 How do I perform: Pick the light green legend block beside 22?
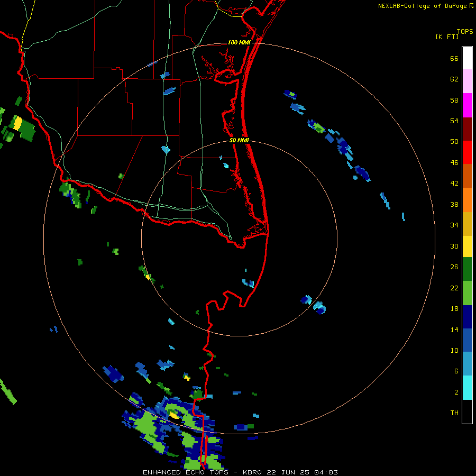467,293
